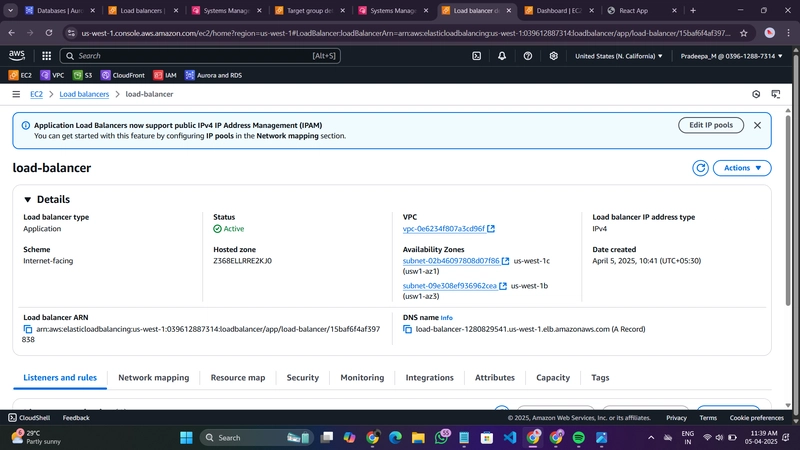Image resolution: width=800 pixels, height=450 pixels.
Task: Open the settings gear in AWS header
Action: [554, 56]
